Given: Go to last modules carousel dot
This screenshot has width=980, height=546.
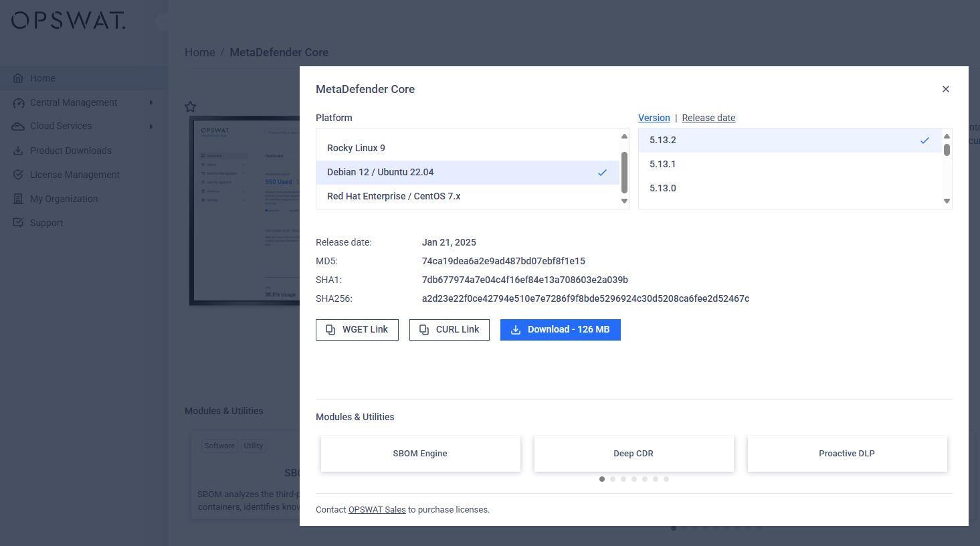Looking at the screenshot, I should [666, 479].
